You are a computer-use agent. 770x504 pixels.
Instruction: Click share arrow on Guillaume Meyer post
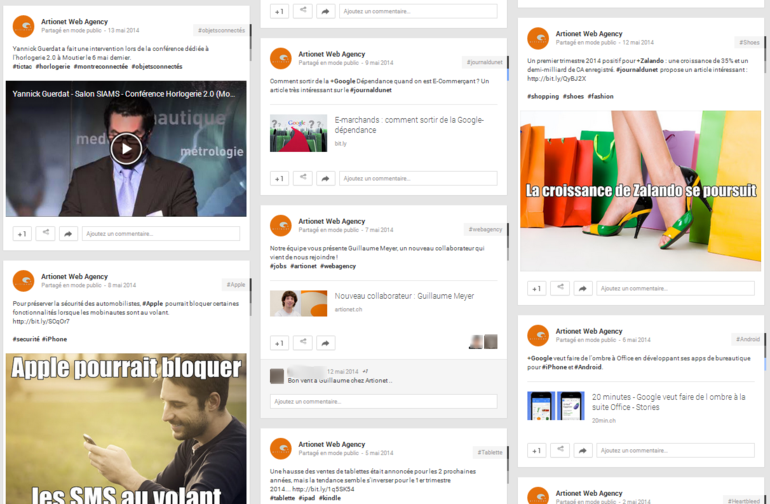326,343
